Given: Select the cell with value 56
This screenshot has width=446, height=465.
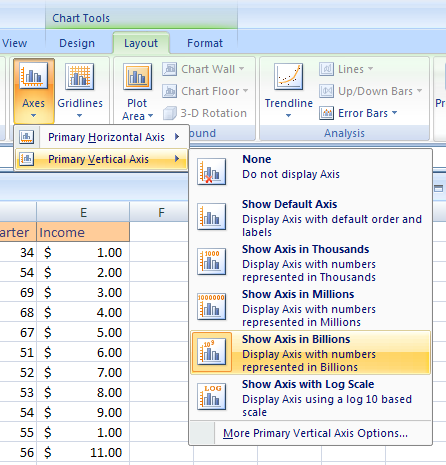Looking at the screenshot, I should [x=18, y=452].
